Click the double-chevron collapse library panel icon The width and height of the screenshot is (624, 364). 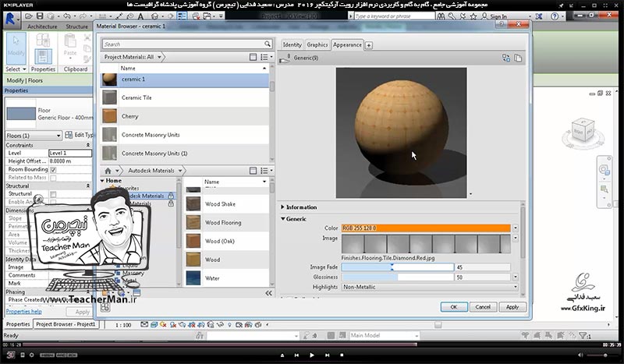(x=268, y=293)
